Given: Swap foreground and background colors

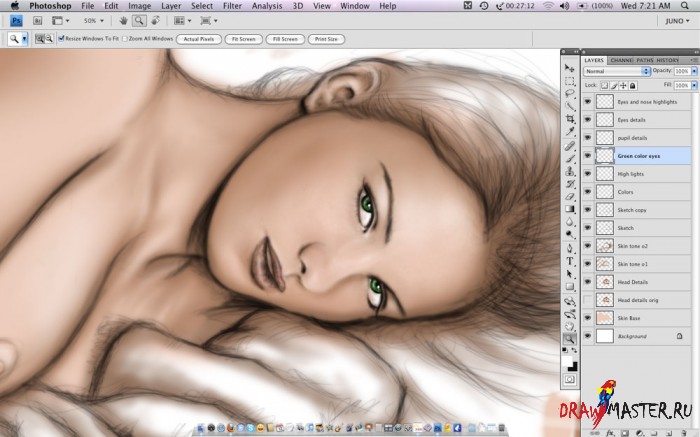Looking at the screenshot, I should tap(574, 350).
